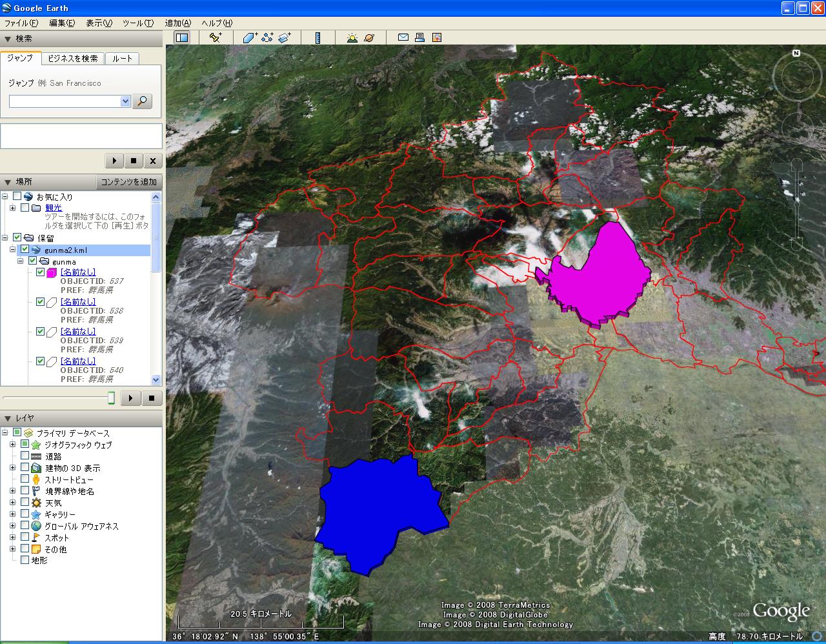Screen dimensions: 826x644
Task: Click the Print icon in toolbar
Action: point(419,37)
